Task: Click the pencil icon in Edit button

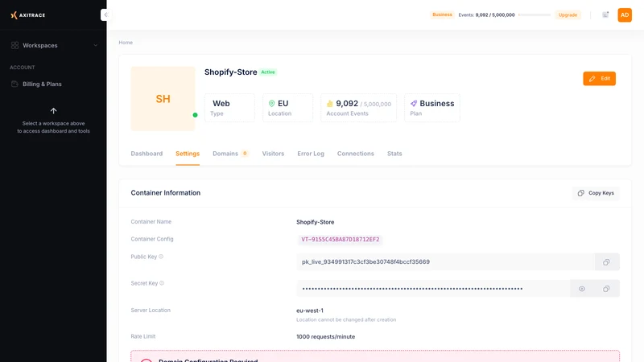Action: click(592, 78)
